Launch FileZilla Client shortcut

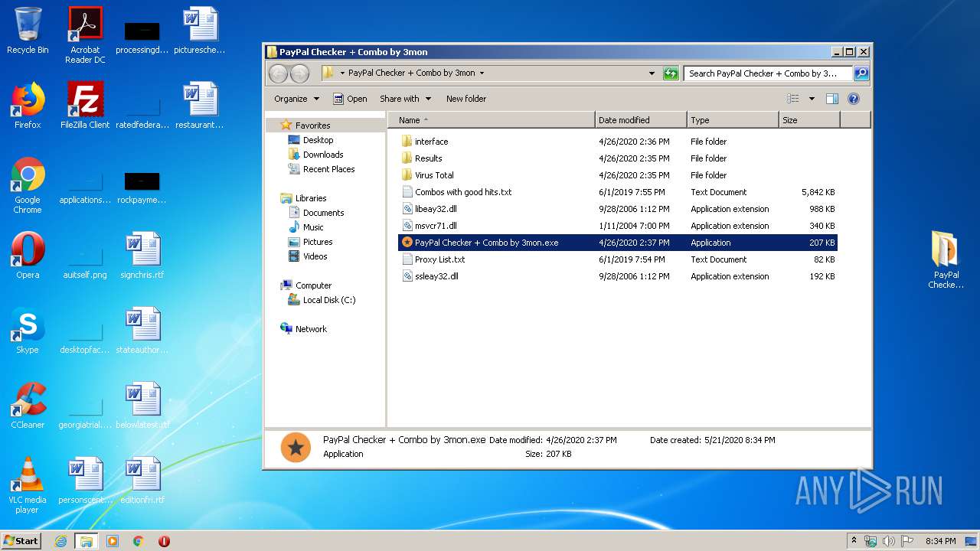(x=85, y=106)
